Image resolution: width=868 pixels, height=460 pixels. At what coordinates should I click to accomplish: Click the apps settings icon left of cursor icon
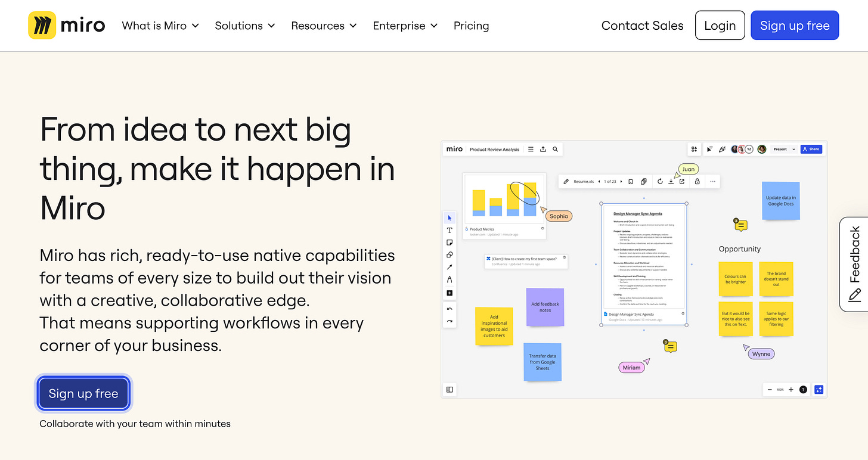click(694, 149)
